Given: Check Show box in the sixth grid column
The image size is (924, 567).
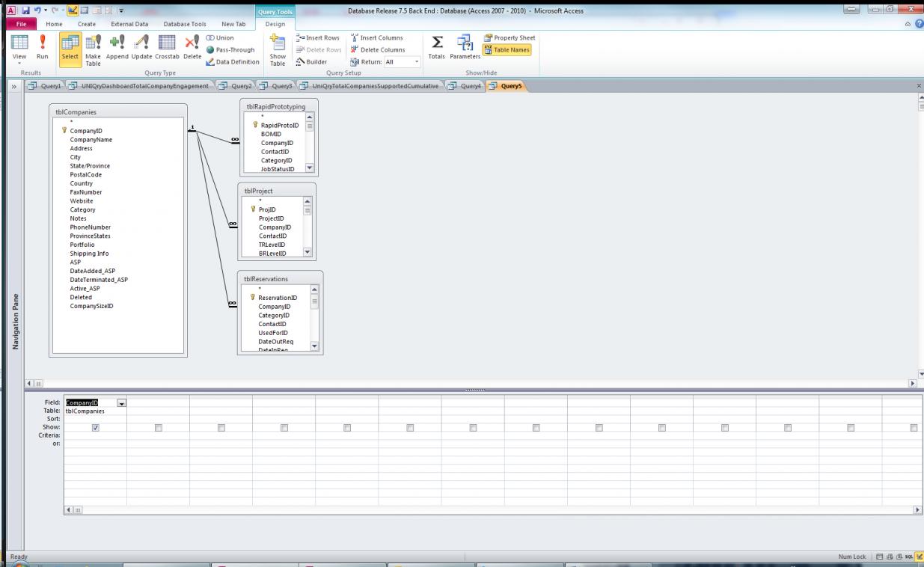Looking at the screenshot, I should click(410, 427).
